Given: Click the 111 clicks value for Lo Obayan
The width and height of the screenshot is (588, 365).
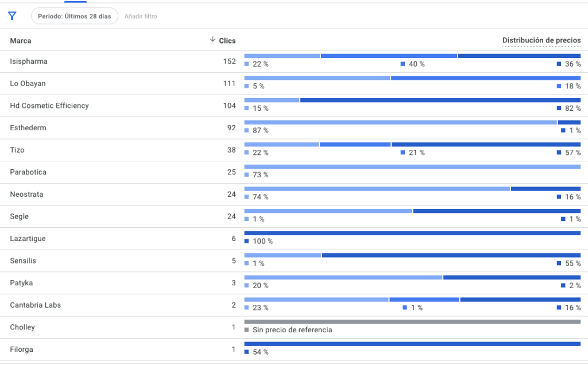Looking at the screenshot, I should (x=230, y=84).
